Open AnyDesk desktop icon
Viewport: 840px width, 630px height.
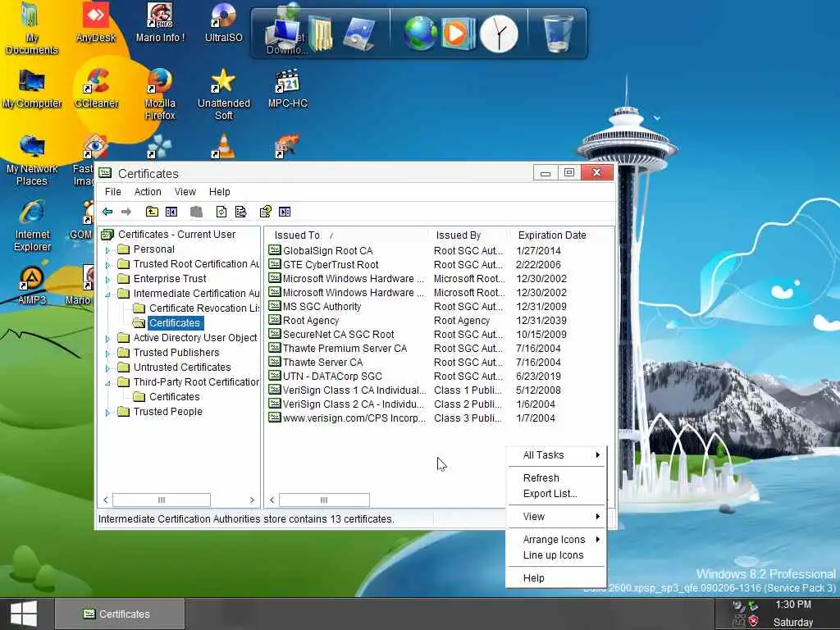[x=95, y=22]
